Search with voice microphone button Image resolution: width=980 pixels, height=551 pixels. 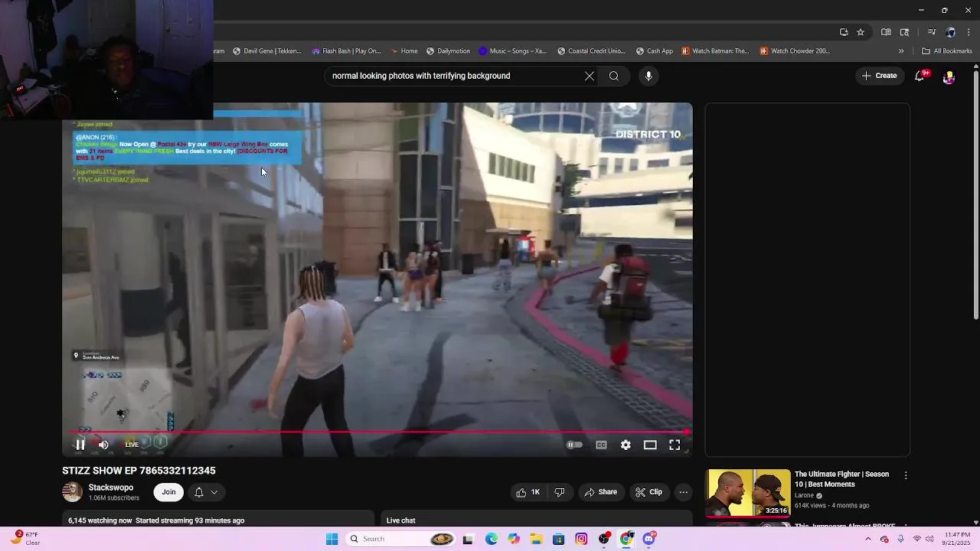pos(648,76)
